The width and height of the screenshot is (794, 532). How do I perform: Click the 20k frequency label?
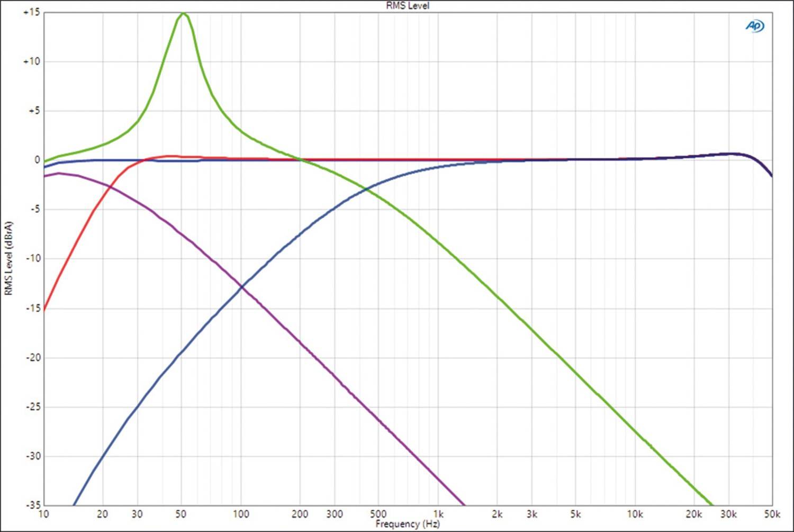[694, 513]
